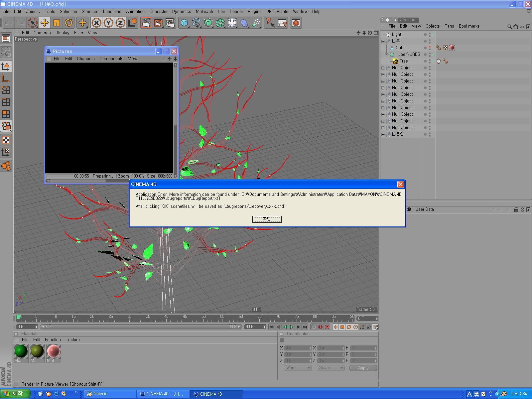The height and width of the screenshot is (399, 532).
Task: Open the Render menu
Action: pos(236,11)
